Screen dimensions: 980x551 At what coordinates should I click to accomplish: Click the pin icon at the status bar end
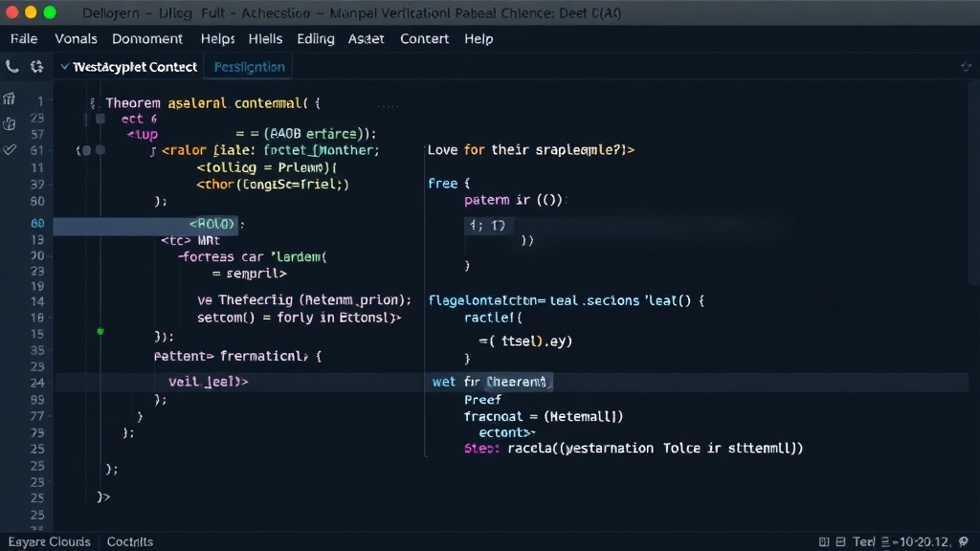963,541
